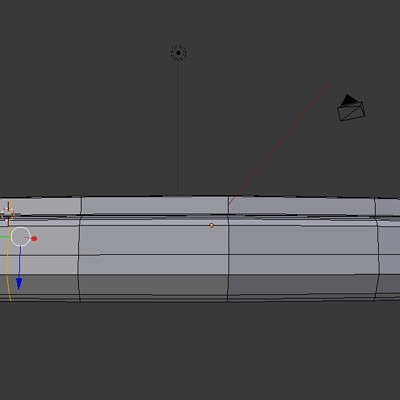This screenshot has width=400, height=400.
Task: Click empty viewport background below the mesh
Action: tap(200, 350)
